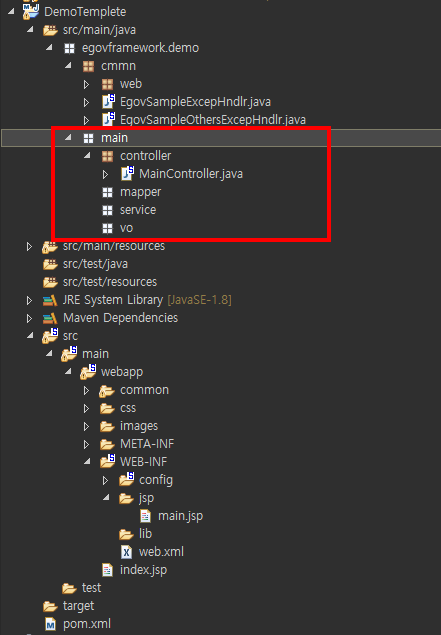Click the DemoTemplete project icon

(x=31, y=11)
